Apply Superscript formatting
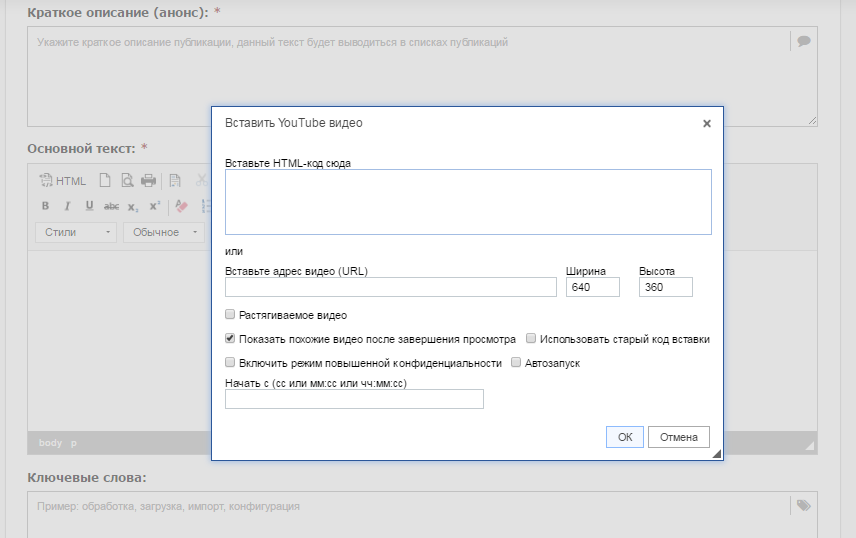The image size is (856, 538). point(155,206)
